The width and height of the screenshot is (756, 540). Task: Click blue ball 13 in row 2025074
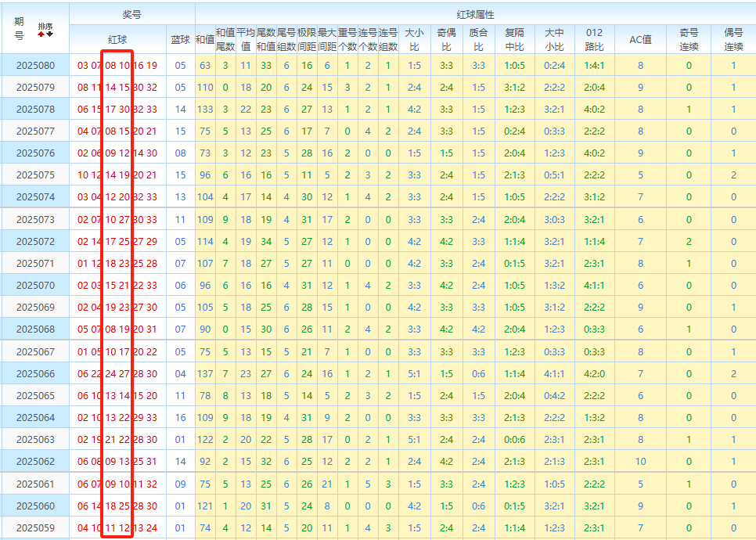pyautogui.click(x=180, y=196)
